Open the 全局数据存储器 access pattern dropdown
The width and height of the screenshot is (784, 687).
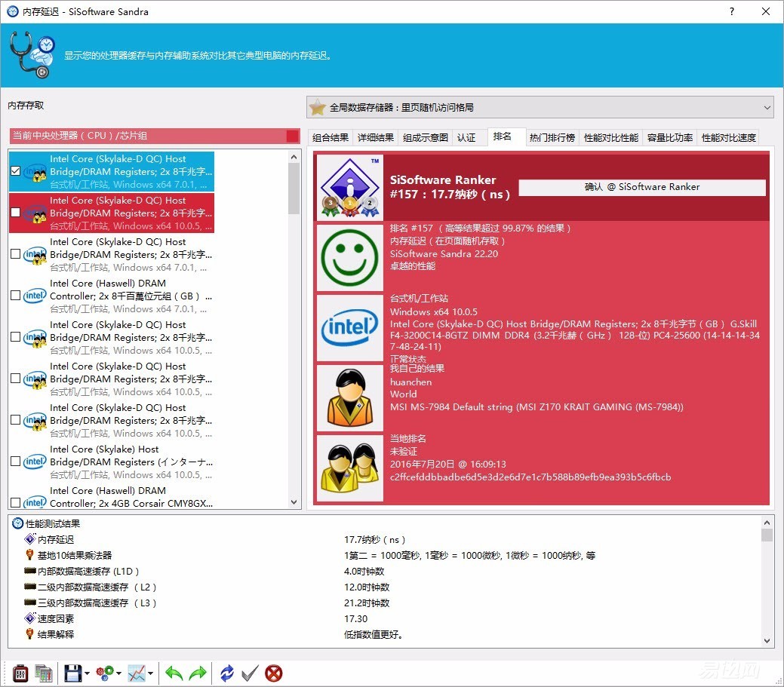point(540,107)
